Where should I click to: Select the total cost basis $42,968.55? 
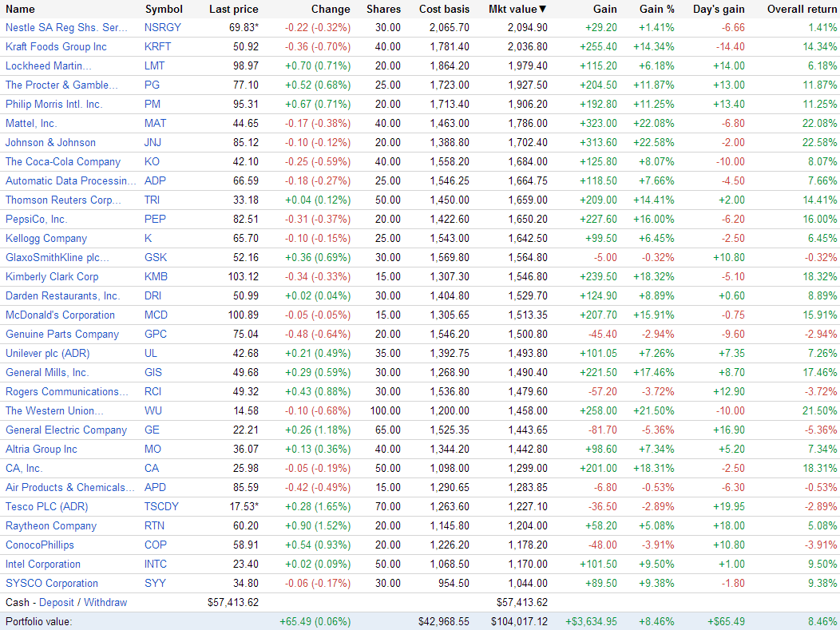pyautogui.click(x=444, y=622)
